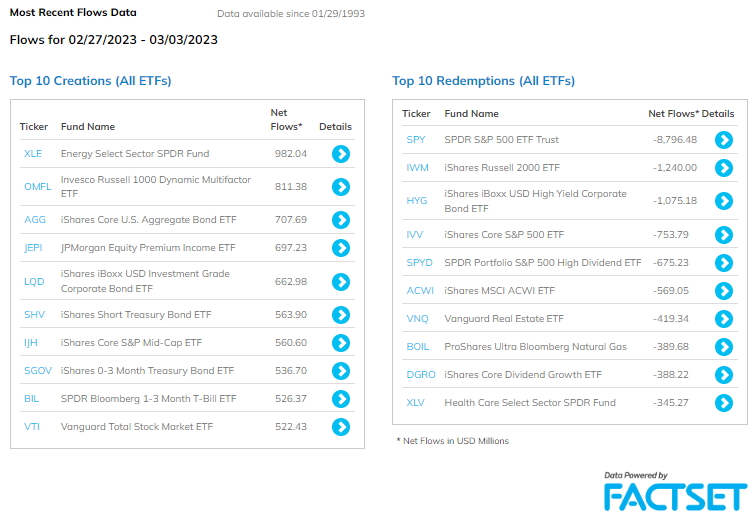The image size is (753, 531).
Task: Open details arrow for OMFL row
Action: point(341,187)
